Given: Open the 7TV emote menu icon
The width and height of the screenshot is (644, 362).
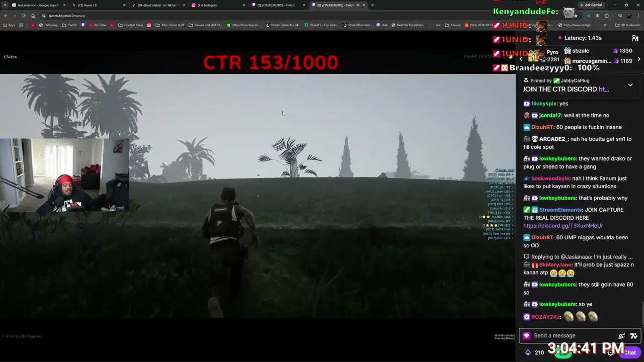Looking at the screenshot, I should pyautogui.click(x=633, y=336).
